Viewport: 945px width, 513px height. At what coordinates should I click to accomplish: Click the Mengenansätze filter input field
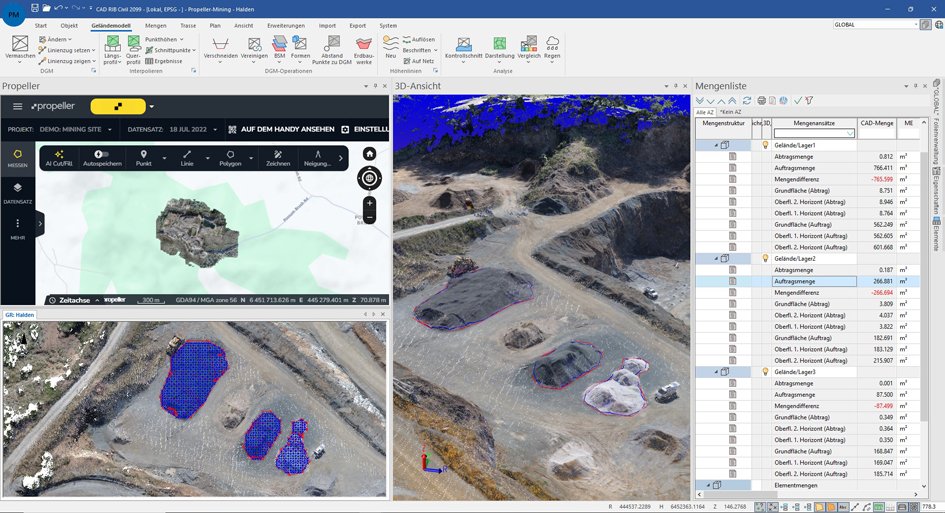click(x=814, y=133)
